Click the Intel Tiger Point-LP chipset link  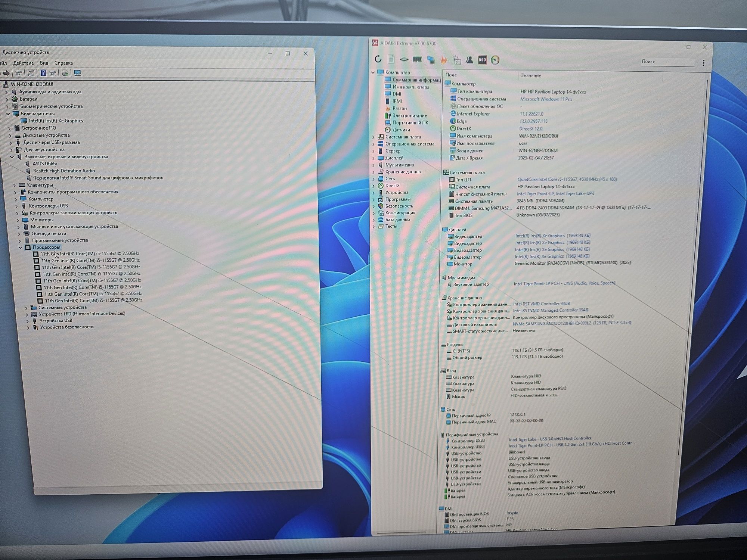[555, 194]
